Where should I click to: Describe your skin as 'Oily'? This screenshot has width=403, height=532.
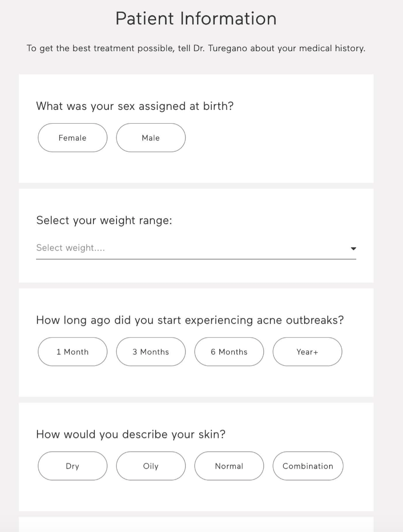[x=150, y=466]
